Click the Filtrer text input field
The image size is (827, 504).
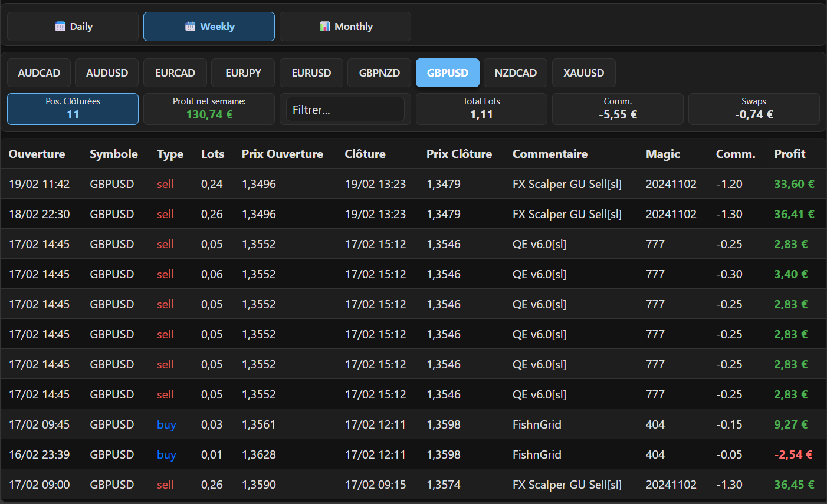pos(345,110)
